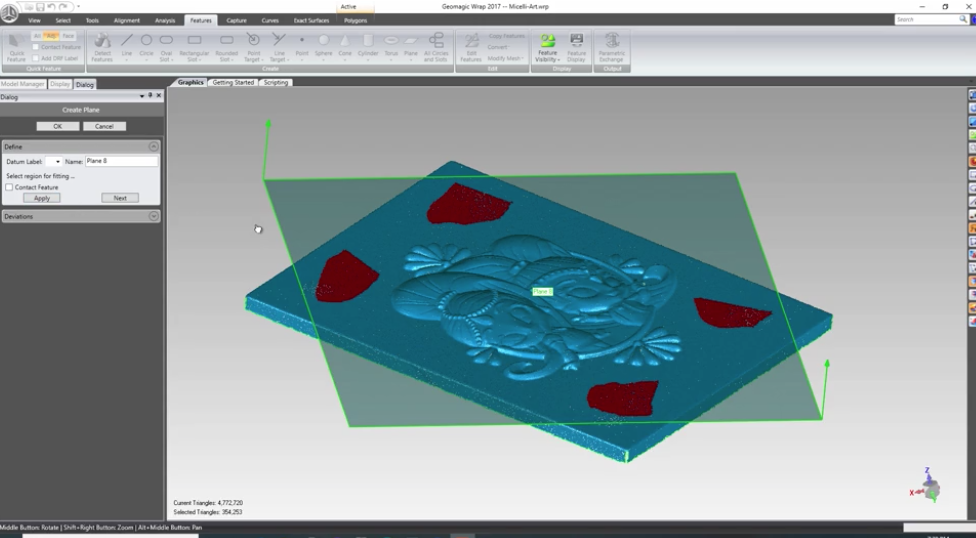Open the View ribbon tab
Viewport: 976px width, 538px height.
click(x=34, y=21)
